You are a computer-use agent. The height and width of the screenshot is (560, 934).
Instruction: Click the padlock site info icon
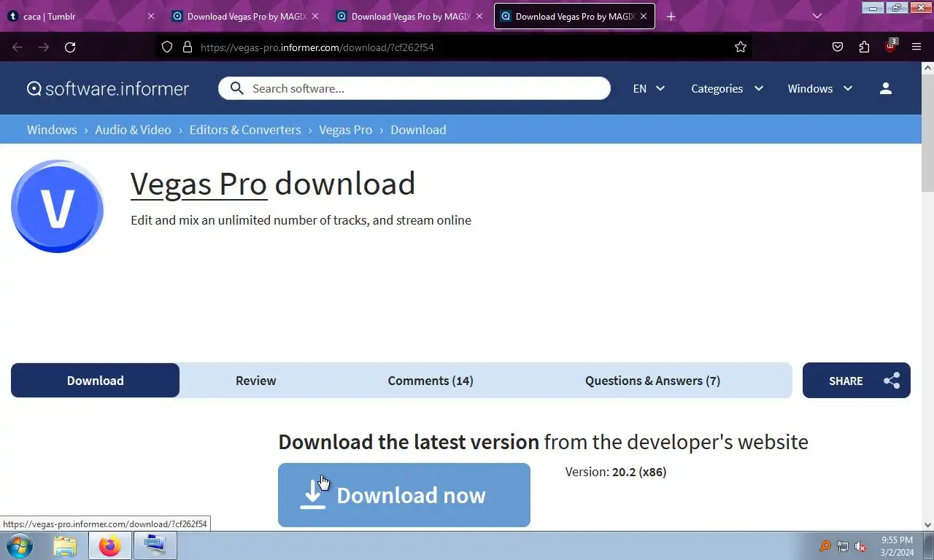click(188, 47)
